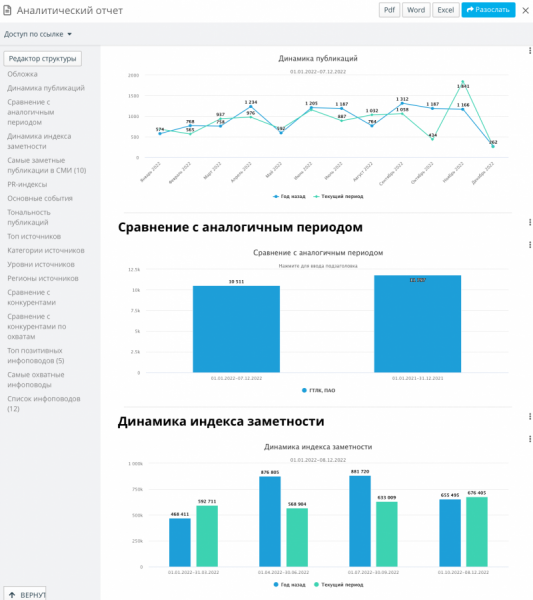533x600 pixels.
Task: Go to Тональность публикаций section
Action: tap(29, 217)
